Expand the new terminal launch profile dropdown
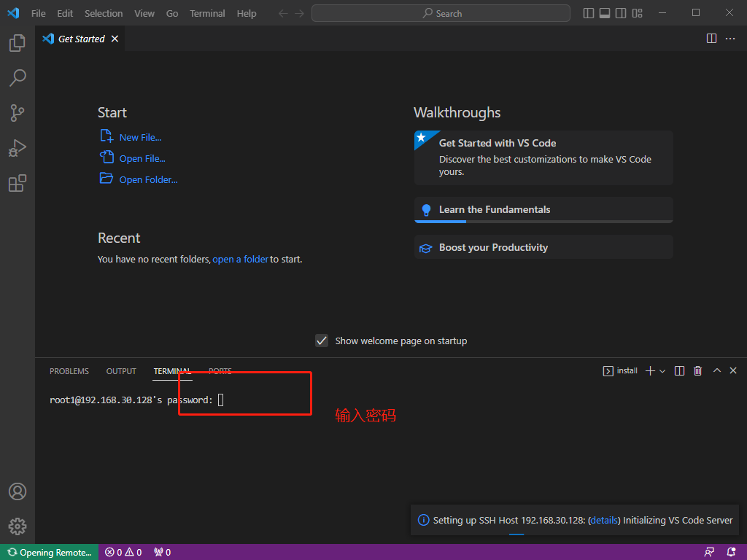747x560 pixels. pyautogui.click(x=662, y=371)
